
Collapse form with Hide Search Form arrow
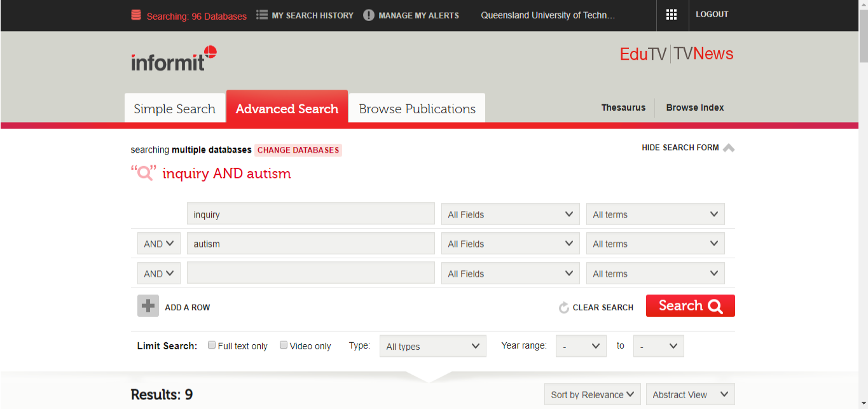[x=729, y=148]
